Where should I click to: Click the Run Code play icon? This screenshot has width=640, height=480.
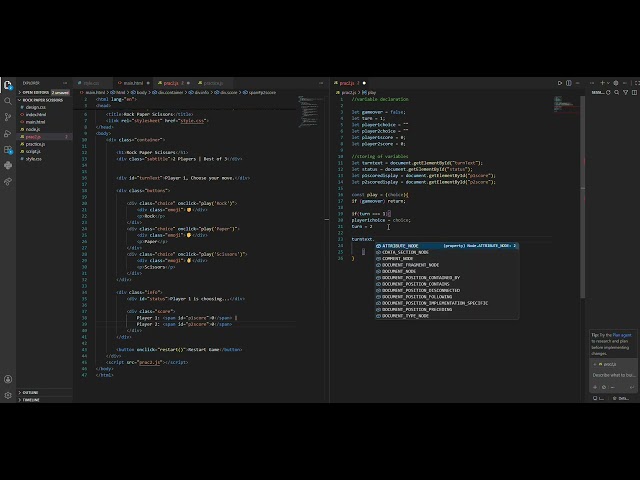[x=560, y=83]
